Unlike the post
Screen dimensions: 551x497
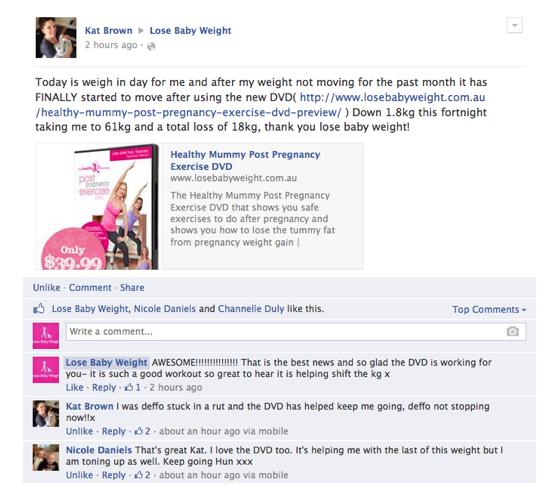(46, 288)
